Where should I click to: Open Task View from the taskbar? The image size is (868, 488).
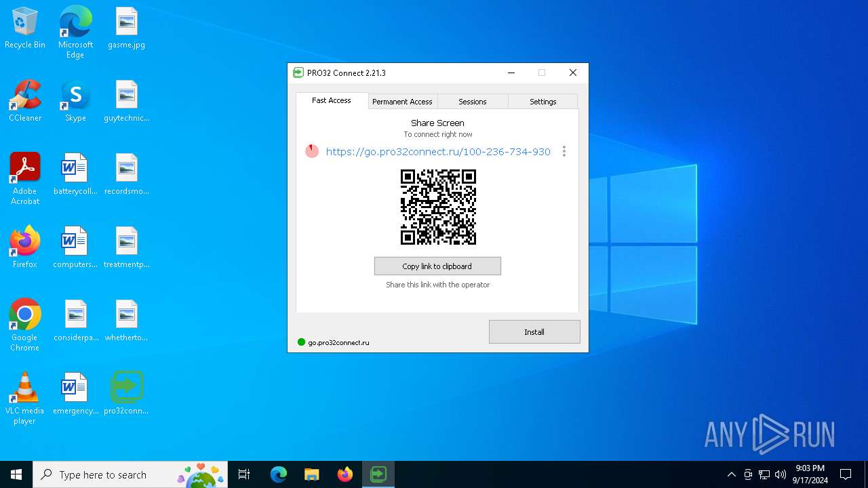[x=244, y=474]
